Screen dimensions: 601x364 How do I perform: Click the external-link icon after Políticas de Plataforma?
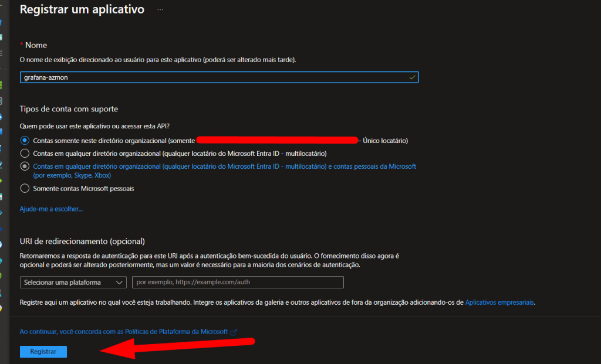[234, 332]
